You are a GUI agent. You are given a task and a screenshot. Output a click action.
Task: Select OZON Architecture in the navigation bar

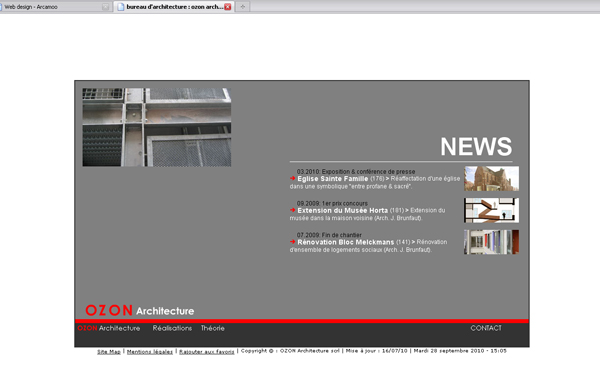[x=109, y=328]
